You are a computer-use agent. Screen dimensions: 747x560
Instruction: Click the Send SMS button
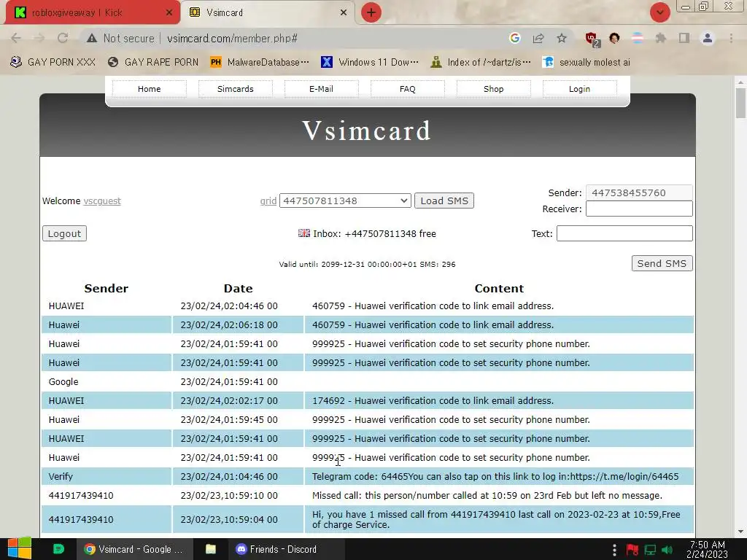662,263
